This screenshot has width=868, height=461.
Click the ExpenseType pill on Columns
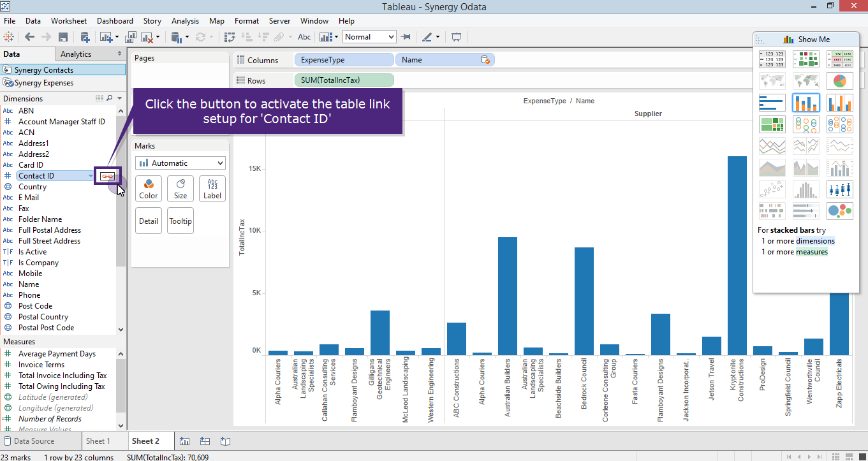tap(344, 60)
